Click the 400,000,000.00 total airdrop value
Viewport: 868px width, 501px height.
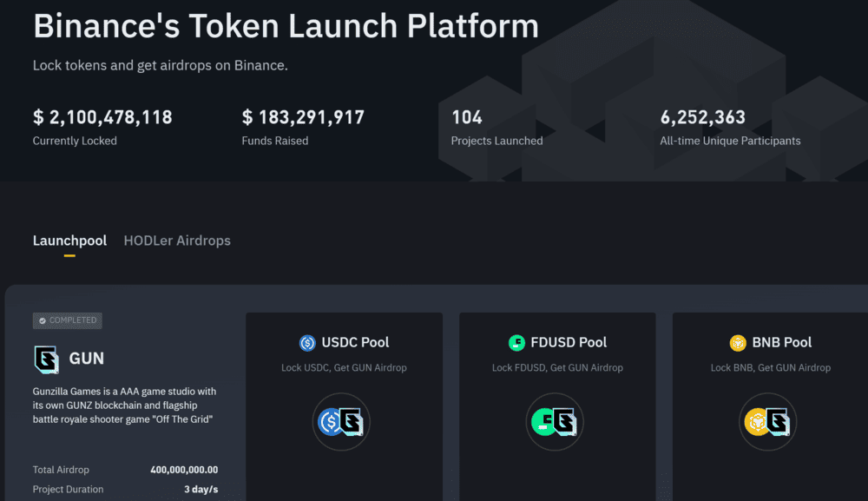[x=184, y=470]
